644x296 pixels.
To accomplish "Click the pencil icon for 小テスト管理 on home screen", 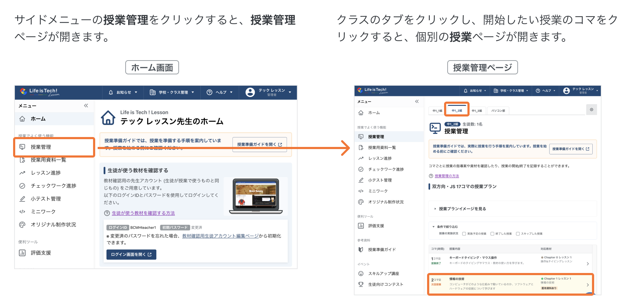I will tap(22, 199).
